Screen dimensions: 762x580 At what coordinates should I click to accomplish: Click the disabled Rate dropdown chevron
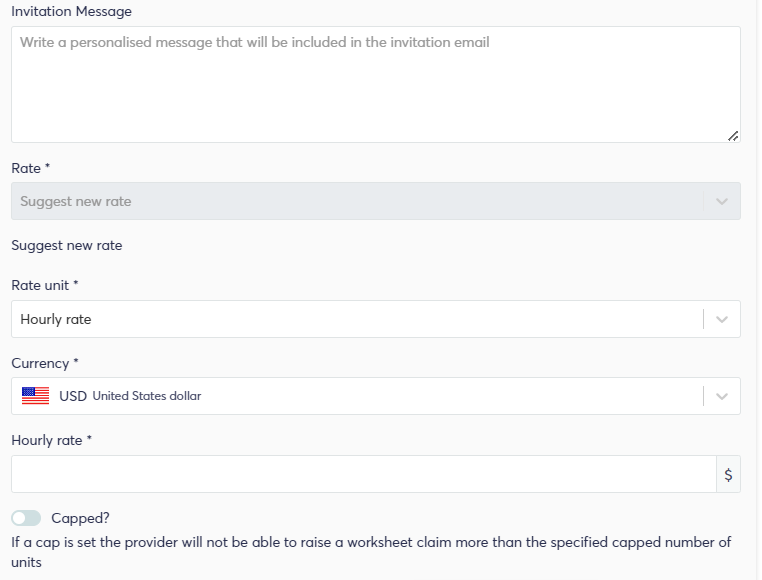pyautogui.click(x=722, y=201)
